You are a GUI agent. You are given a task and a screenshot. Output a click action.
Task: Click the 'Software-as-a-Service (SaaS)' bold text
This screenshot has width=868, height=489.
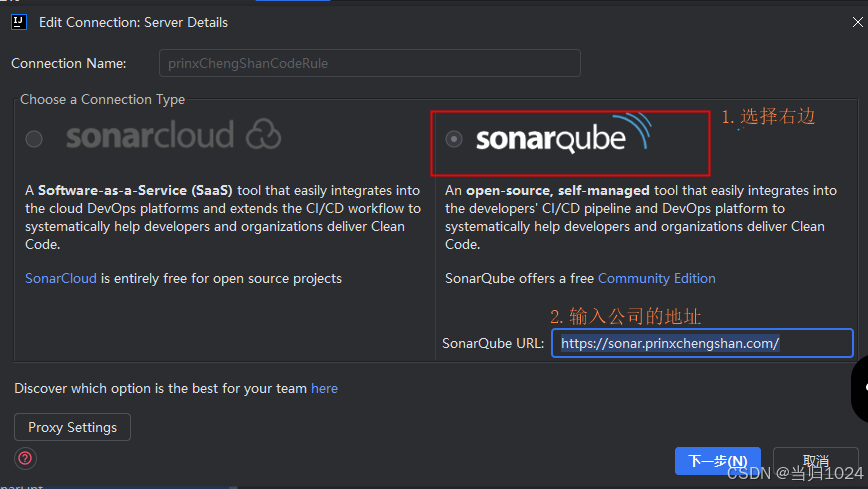point(135,191)
